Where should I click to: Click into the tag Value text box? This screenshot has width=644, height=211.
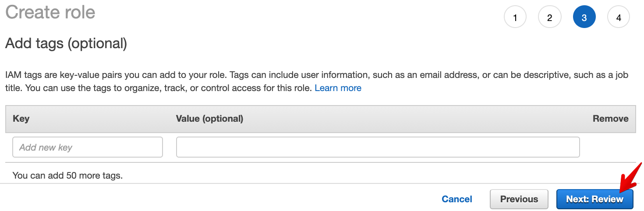[x=378, y=147]
